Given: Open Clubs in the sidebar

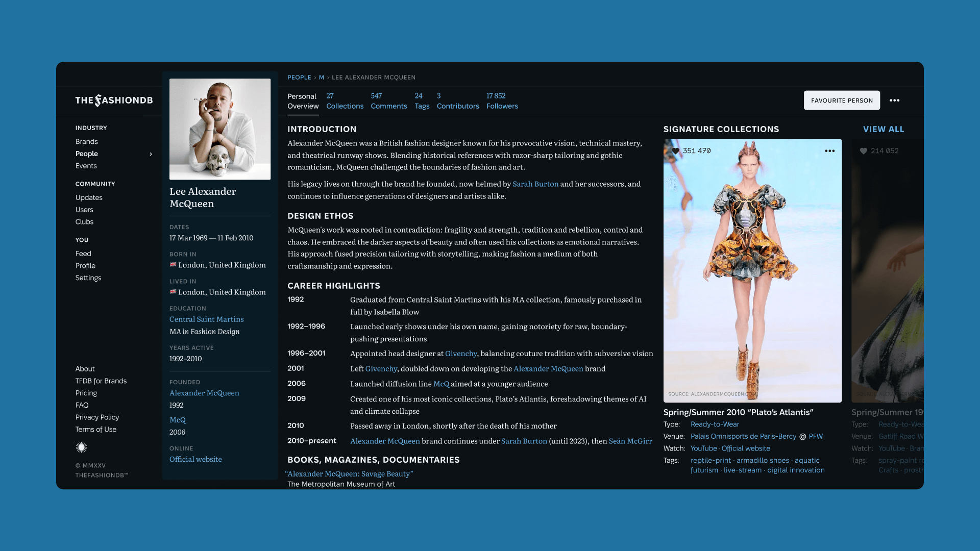Looking at the screenshot, I should tap(84, 222).
